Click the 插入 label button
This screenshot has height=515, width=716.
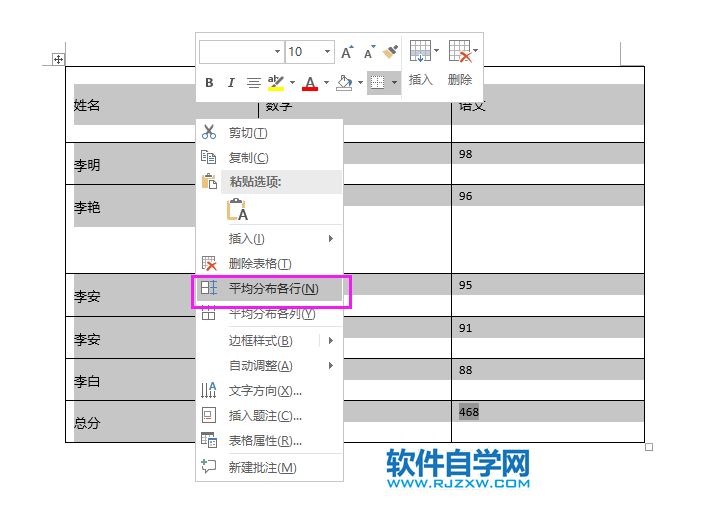420,80
